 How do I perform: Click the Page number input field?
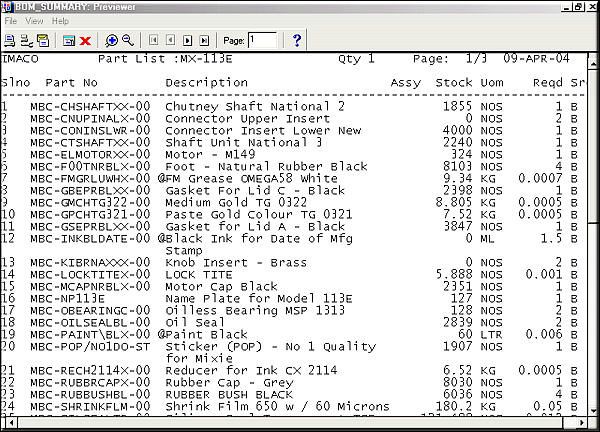[x=263, y=40]
